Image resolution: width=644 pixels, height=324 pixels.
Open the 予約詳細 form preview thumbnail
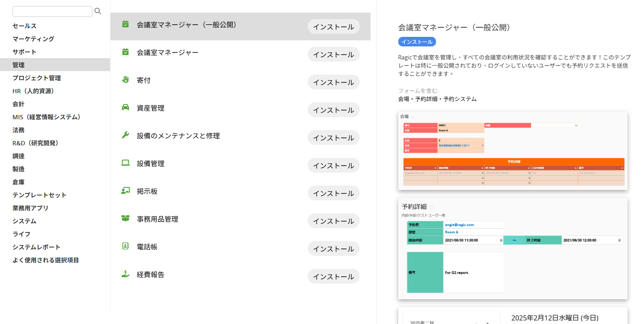(513, 249)
